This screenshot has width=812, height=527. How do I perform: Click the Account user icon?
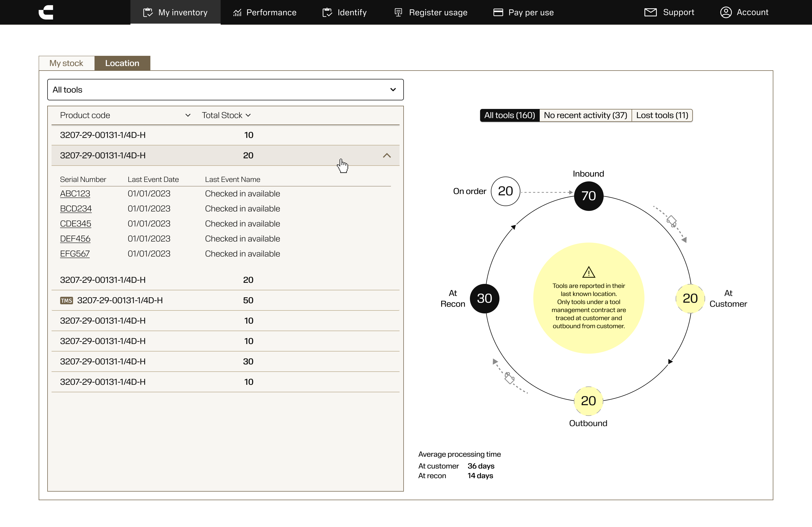pyautogui.click(x=726, y=12)
